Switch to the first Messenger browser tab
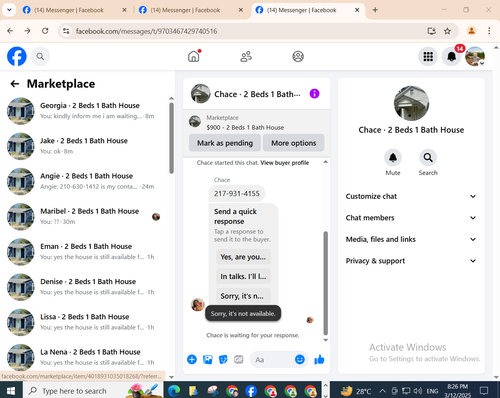Image resolution: width=500 pixels, height=398 pixels. pos(74,10)
